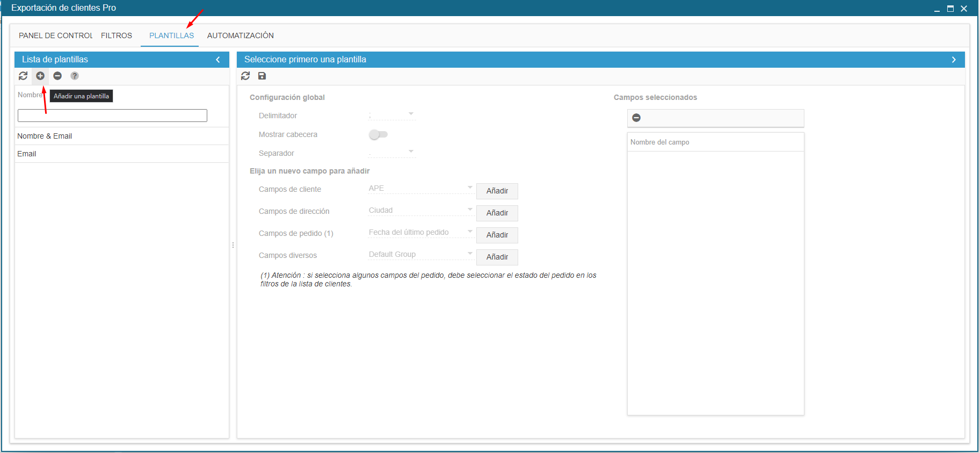Click the Nombre filter input field
This screenshot has width=980, height=453.
click(x=112, y=116)
